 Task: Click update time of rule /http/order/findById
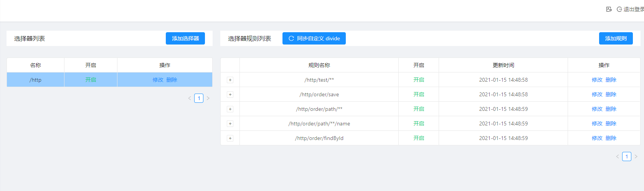click(503, 138)
